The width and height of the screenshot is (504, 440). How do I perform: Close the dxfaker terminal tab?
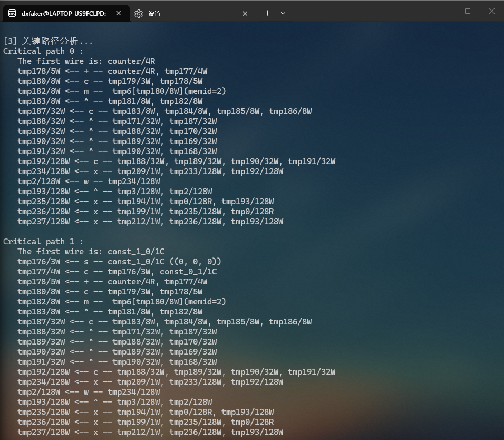pos(119,14)
